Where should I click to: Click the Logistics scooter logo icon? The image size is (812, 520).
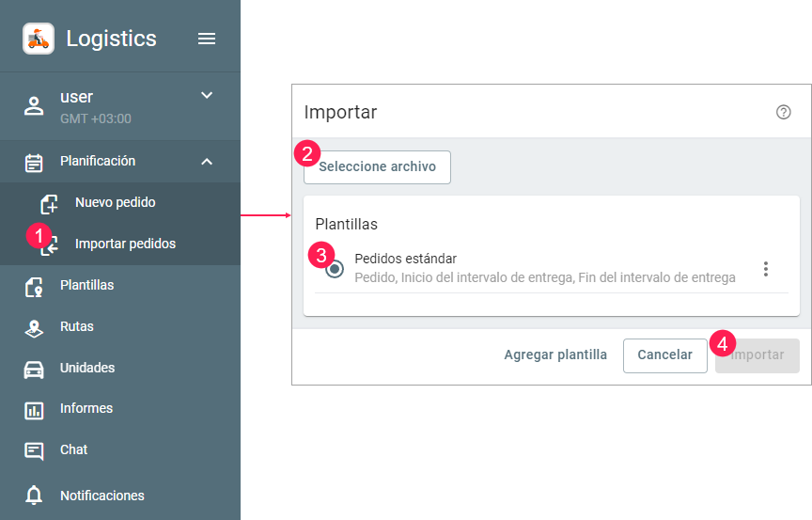(x=38, y=39)
